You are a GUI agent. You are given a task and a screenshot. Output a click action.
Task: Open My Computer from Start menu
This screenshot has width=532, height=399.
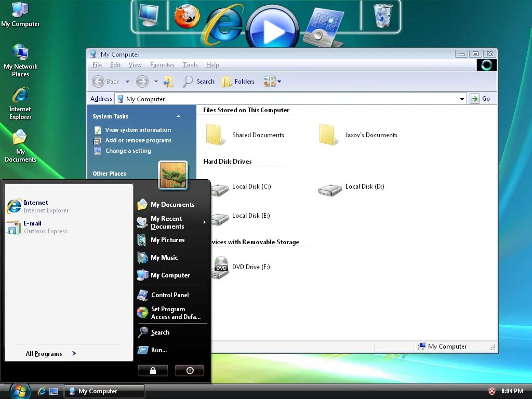[164, 275]
